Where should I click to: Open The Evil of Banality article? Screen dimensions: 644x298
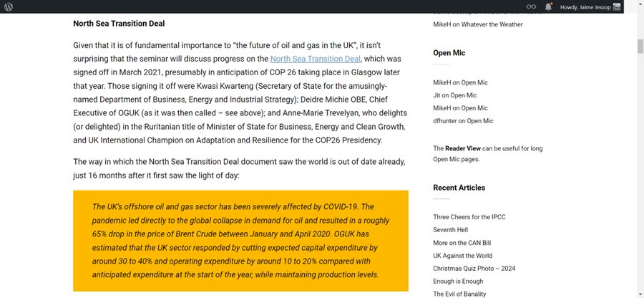[459, 294]
